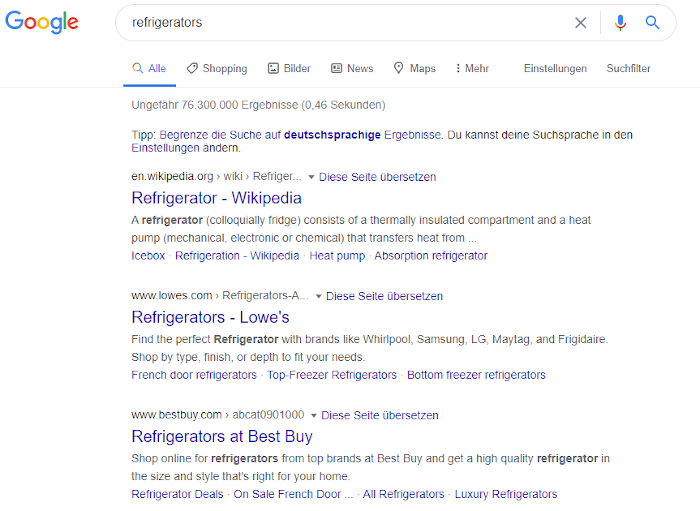This screenshot has height=511, width=700.
Task: Click the Google logo
Action: click(41, 22)
